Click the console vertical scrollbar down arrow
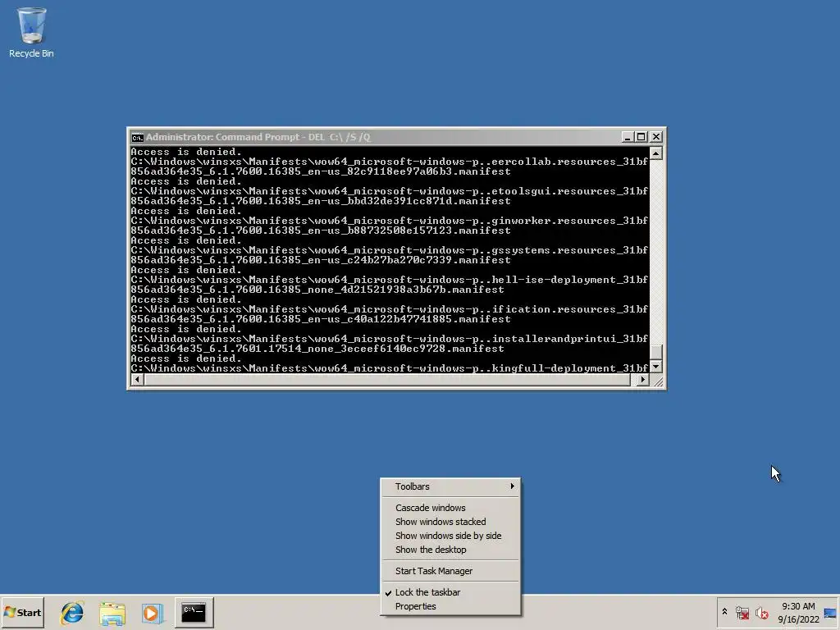Viewport: 840px width, 630px height. pyautogui.click(x=655, y=367)
